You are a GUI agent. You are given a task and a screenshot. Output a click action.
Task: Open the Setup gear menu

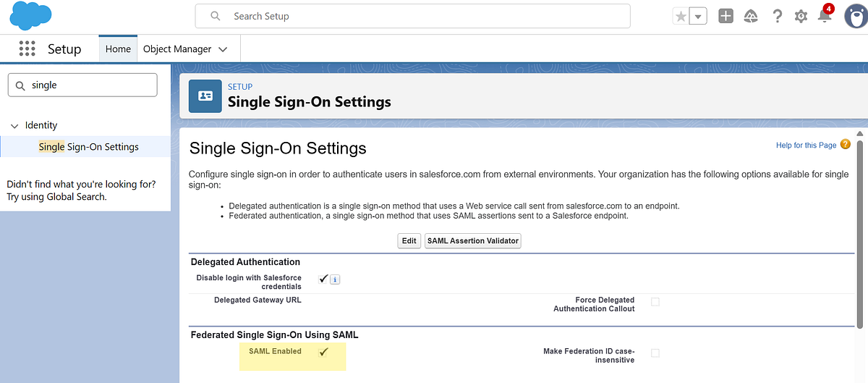pyautogui.click(x=801, y=16)
